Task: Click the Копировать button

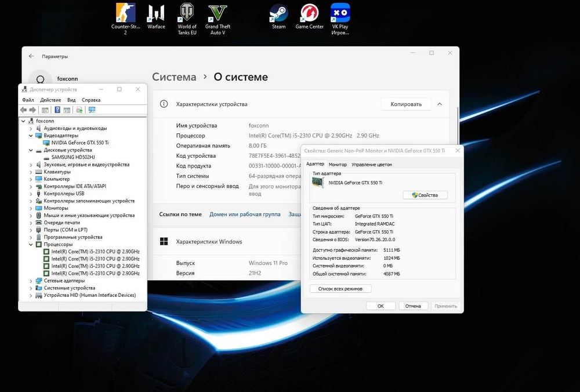Action: click(406, 104)
